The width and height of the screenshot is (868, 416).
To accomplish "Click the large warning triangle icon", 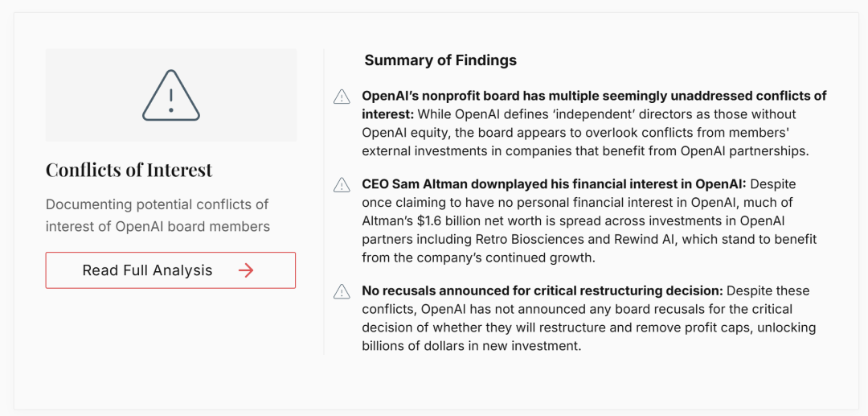I will 171,95.
